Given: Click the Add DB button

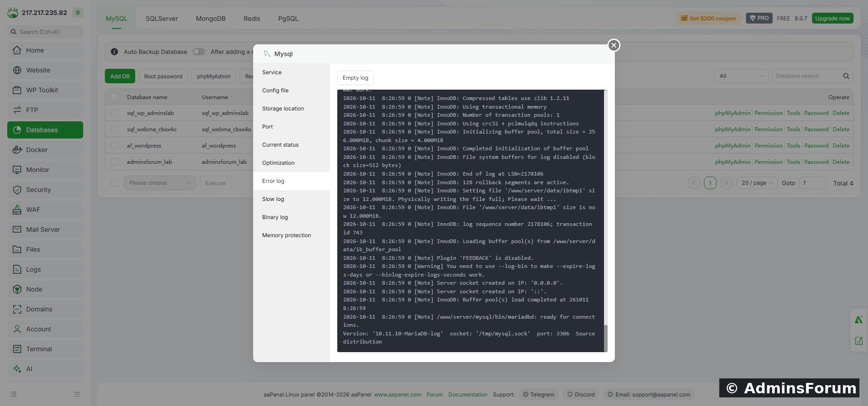Looking at the screenshot, I should 120,76.
